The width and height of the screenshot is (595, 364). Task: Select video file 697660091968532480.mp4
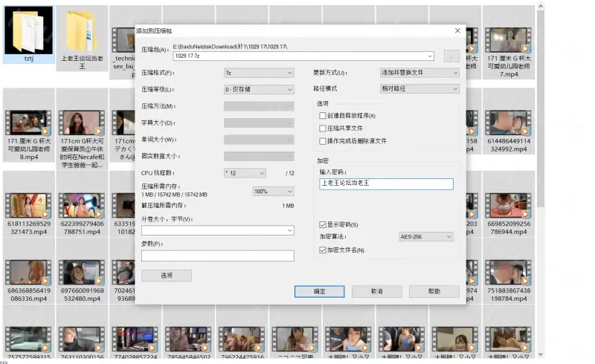(83, 273)
